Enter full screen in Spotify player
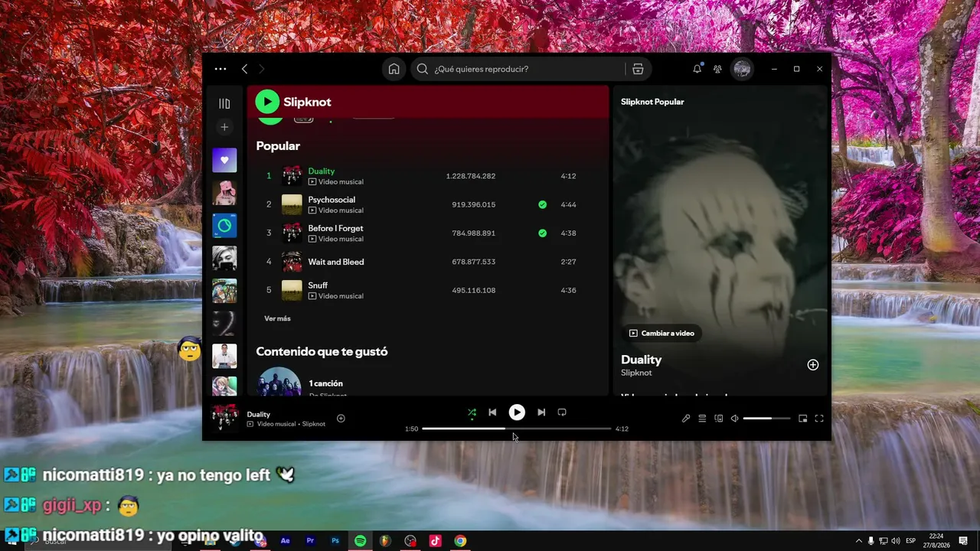This screenshot has width=980, height=551. coord(819,419)
